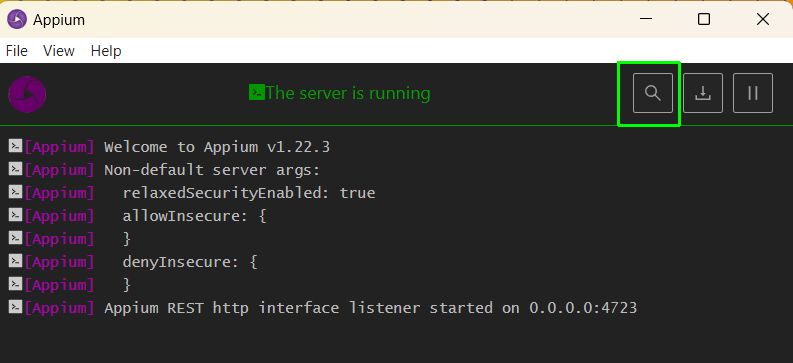Click the "relaxedSecurityEnabled: true" log entry

pos(249,193)
